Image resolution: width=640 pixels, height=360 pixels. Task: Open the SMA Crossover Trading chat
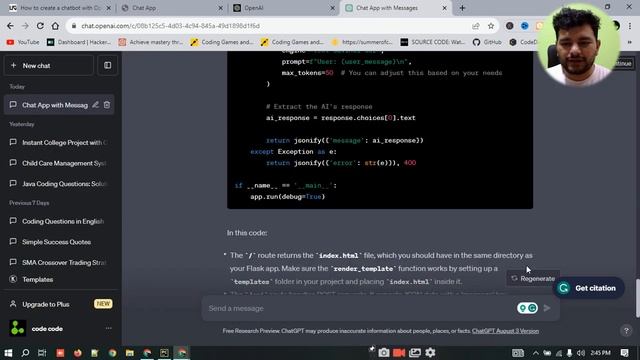pos(59,262)
